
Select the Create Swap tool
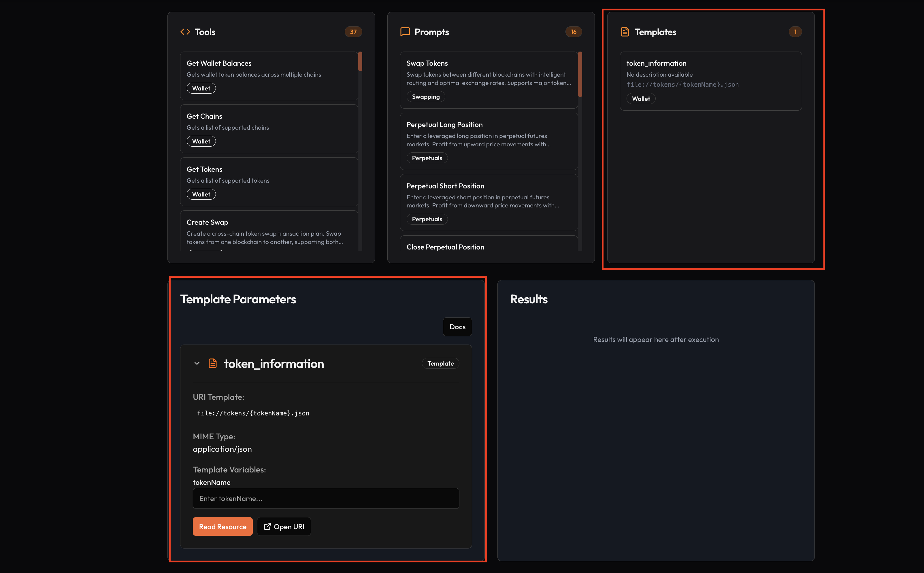(x=269, y=230)
